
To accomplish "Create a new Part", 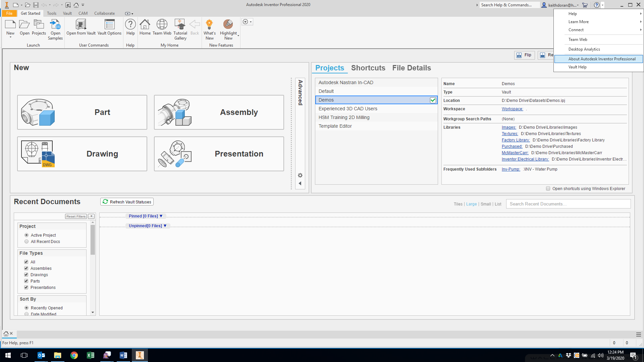I will coord(82,112).
